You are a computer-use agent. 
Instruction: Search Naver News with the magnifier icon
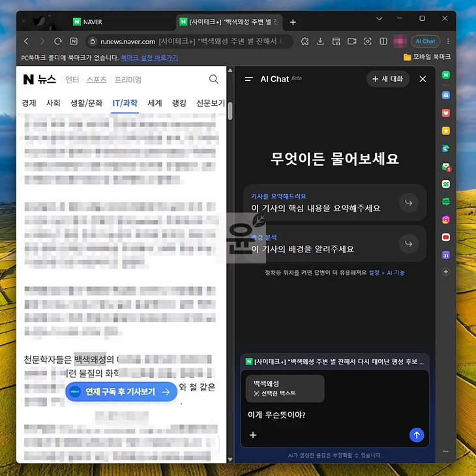point(214,80)
